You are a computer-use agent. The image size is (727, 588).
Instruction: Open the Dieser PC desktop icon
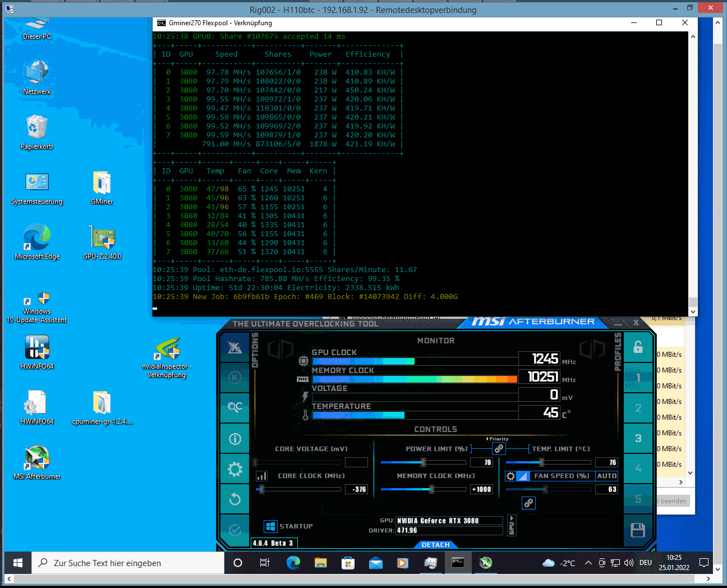click(x=37, y=29)
